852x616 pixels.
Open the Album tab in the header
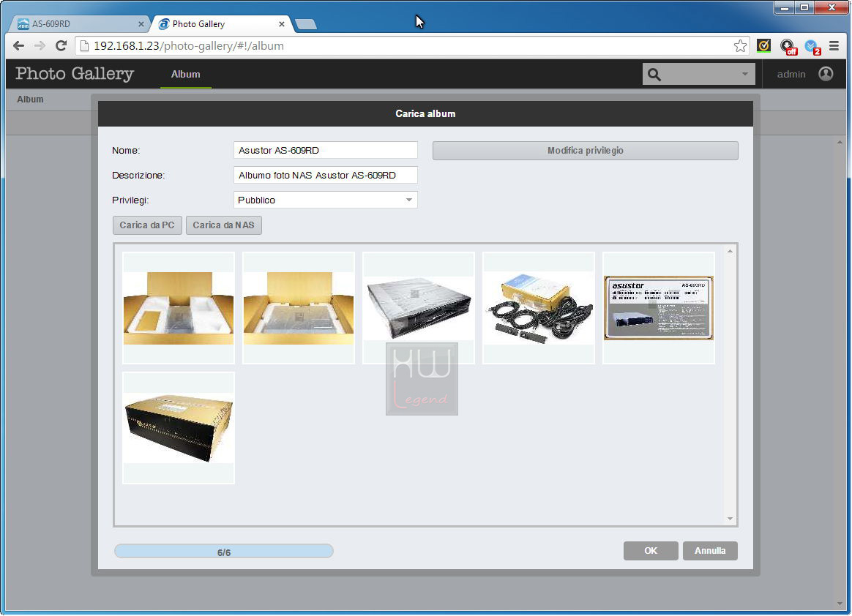tap(186, 75)
